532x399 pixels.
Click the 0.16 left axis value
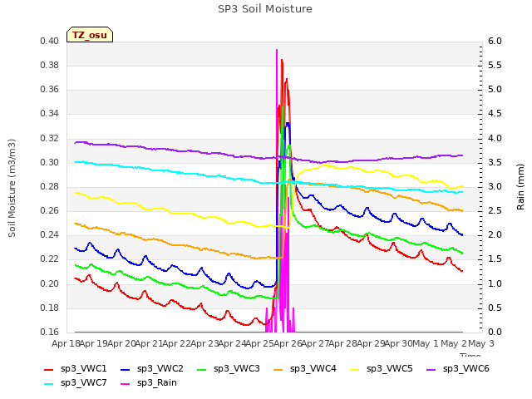50,332
